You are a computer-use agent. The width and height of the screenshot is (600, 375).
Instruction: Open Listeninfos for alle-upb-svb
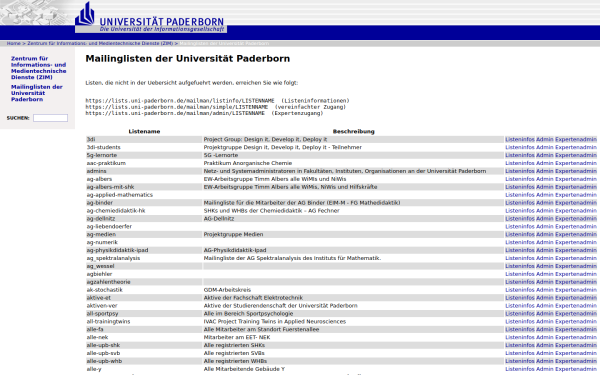[x=520, y=353]
